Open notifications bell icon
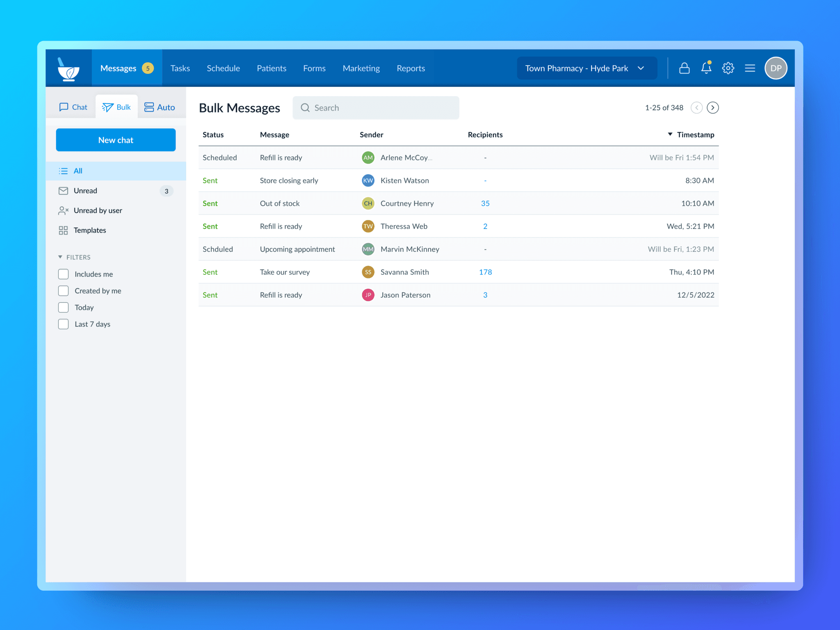The image size is (840, 630). tap(706, 68)
